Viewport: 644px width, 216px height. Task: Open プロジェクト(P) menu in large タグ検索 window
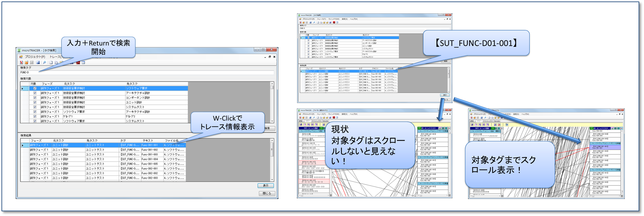pyautogui.click(x=35, y=57)
